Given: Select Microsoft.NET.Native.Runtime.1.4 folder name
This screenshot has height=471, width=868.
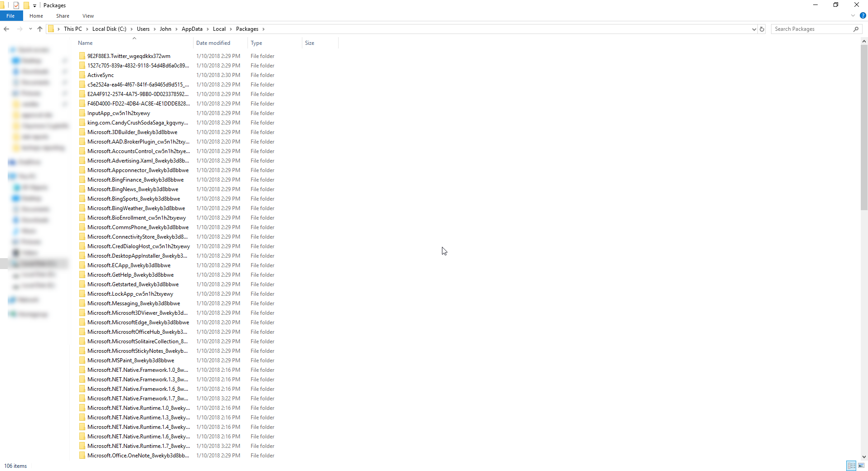Looking at the screenshot, I should coord(139,427).
